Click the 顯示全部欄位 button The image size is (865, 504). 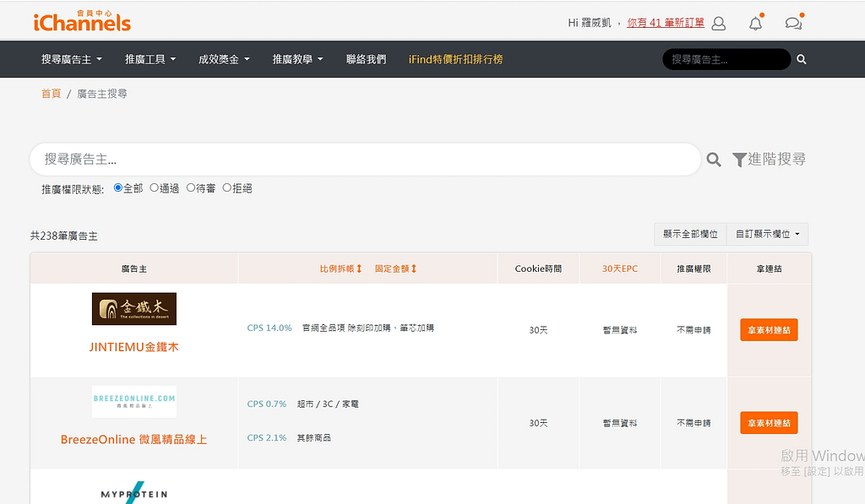coord(691,234)
